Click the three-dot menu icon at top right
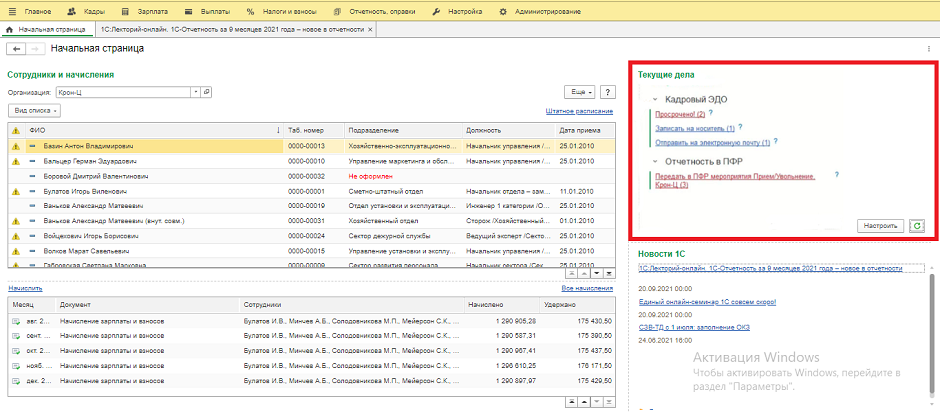This screenshot has height=414, width=940. 930,48
